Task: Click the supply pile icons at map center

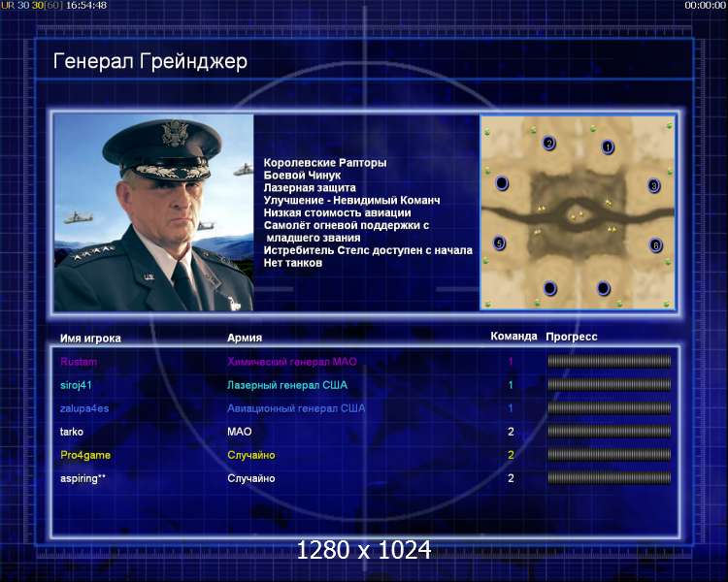Action: [x=577, y=215]
